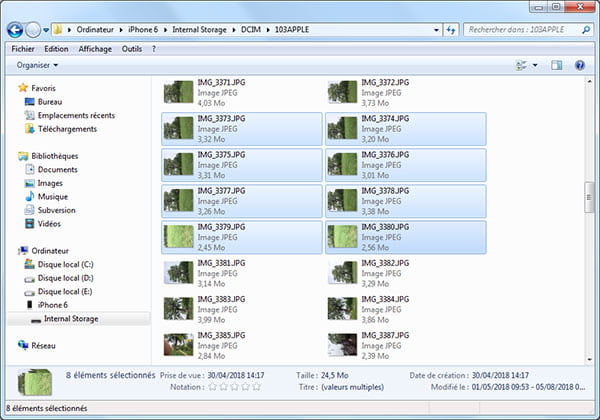The width and height of the screenshot is (600, 420).
Task: Open the Affichage menu
Action: [x=95, y=48]
